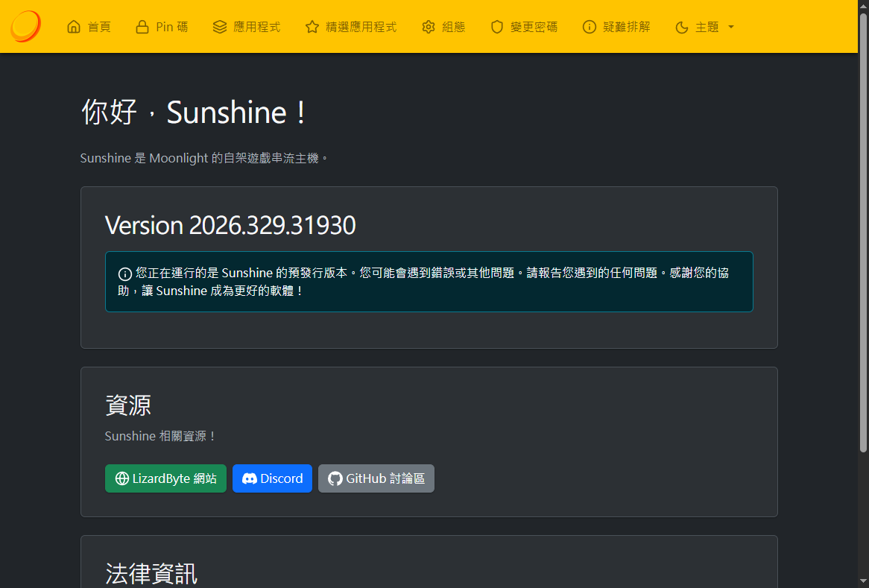Image resolution: width=869 pixels, height=588 pixels.
Task: Click the scrollbar down arrow
Action: (863, 581)
